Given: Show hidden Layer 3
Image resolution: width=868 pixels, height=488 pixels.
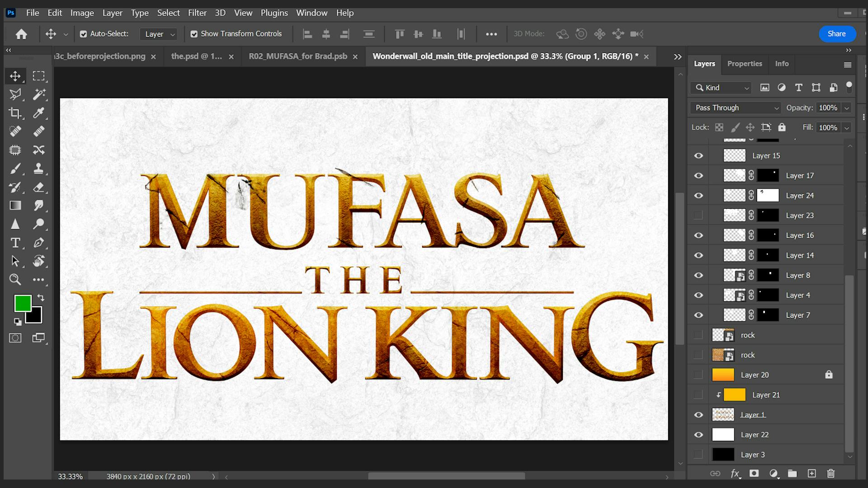Looking at the screenshot, I should coord(698,455).
